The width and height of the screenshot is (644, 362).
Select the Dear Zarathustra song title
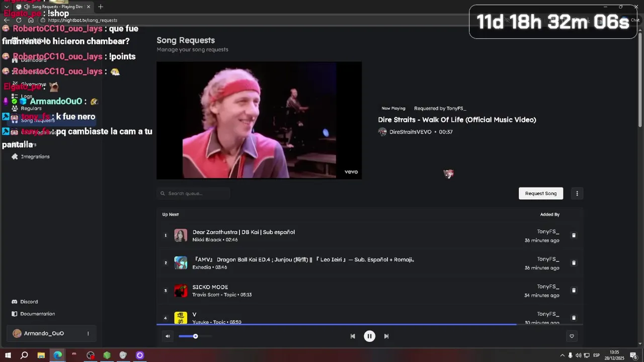pyautogui.click(x=244, y=232)
